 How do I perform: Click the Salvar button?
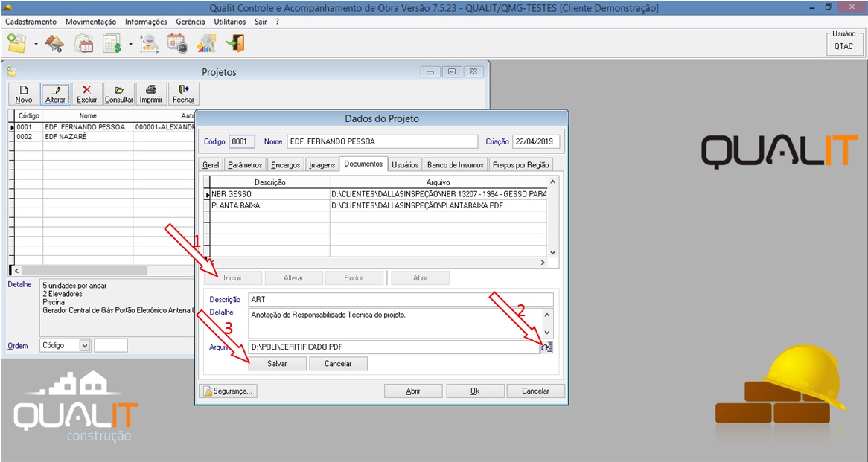tap(278, 364)
